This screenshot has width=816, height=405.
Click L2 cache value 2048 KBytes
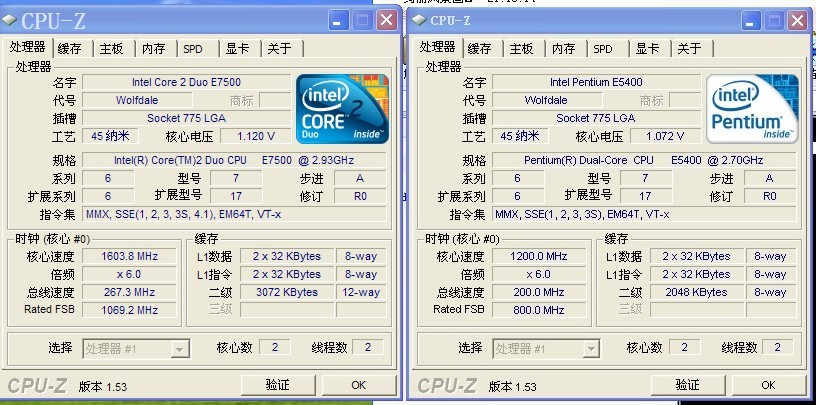click(696, 292)
